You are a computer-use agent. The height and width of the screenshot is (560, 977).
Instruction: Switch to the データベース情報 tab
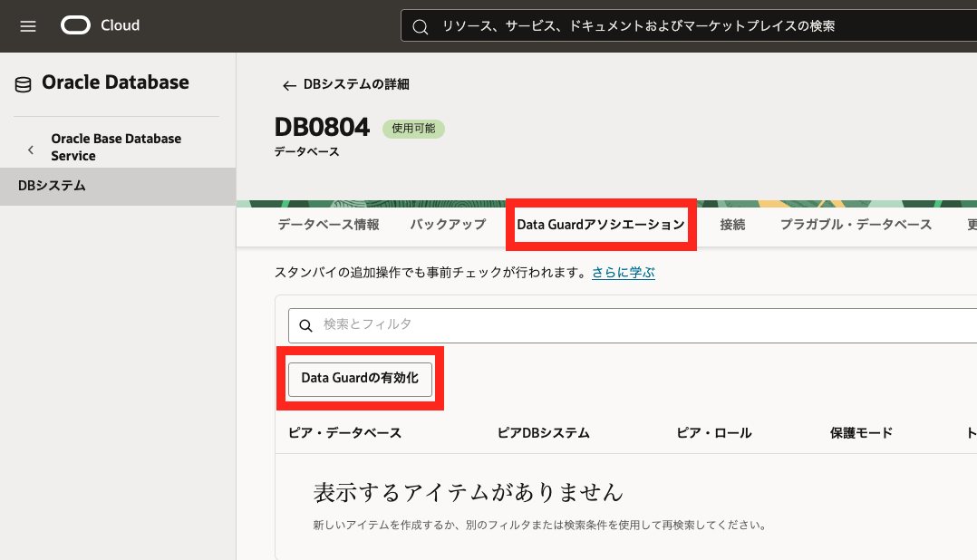point(328,225)
